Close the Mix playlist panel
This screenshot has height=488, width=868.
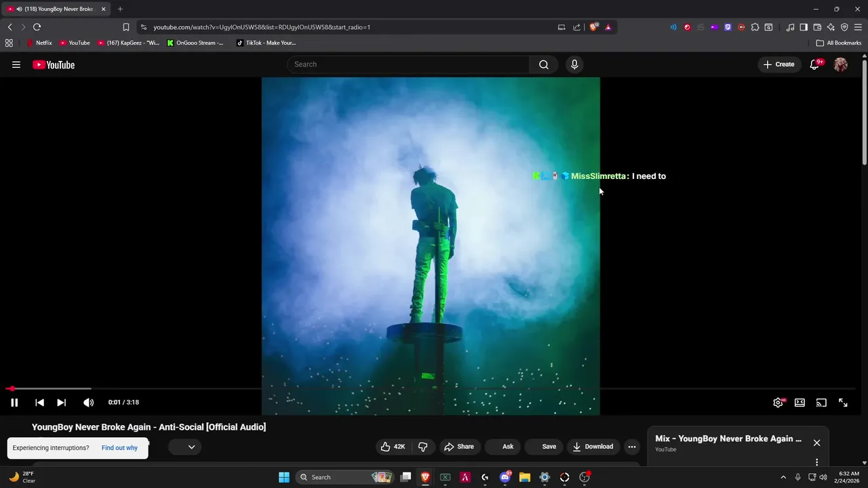816,443
